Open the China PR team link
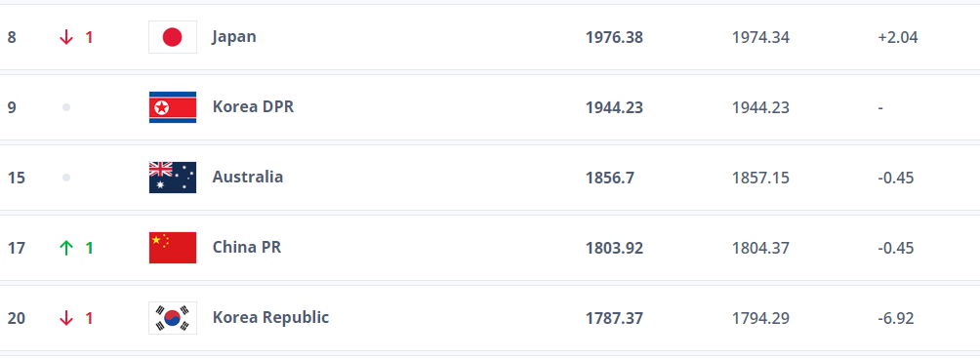The height and width of the screenshot is (359, 980). [x=247, y=247]
